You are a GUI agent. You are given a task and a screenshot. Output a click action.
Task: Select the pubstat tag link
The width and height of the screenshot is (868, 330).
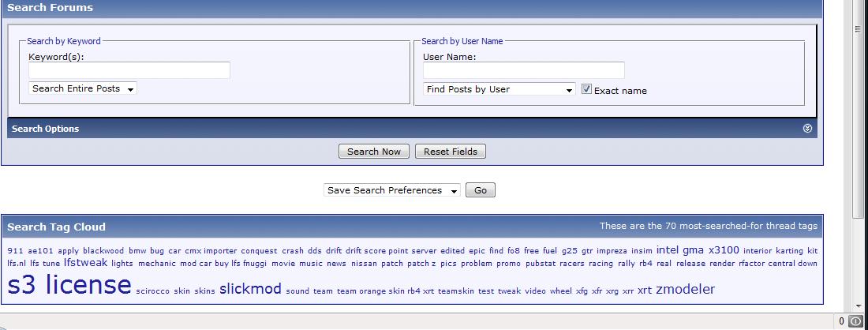tap(541, 264)
